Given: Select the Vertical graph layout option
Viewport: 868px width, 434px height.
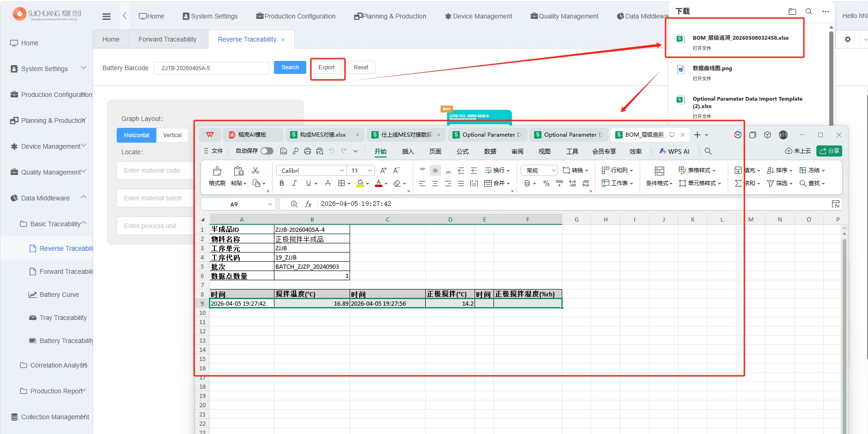Looking at the screenshot, I should point(172,135).
